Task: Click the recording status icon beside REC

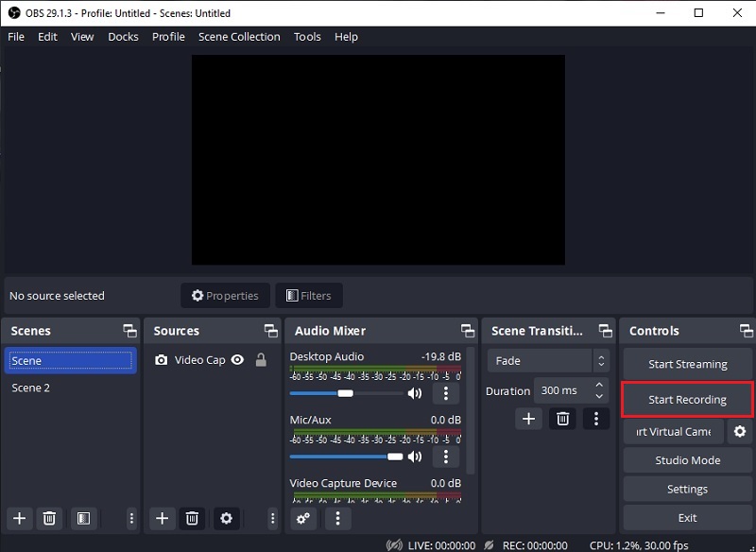Action: pyautogui.click(x=489, y=545)
